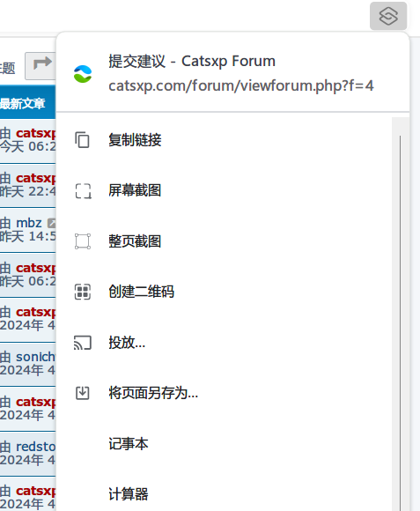
Task: Click the 最新文章 column header
Action: click(23, 104)
